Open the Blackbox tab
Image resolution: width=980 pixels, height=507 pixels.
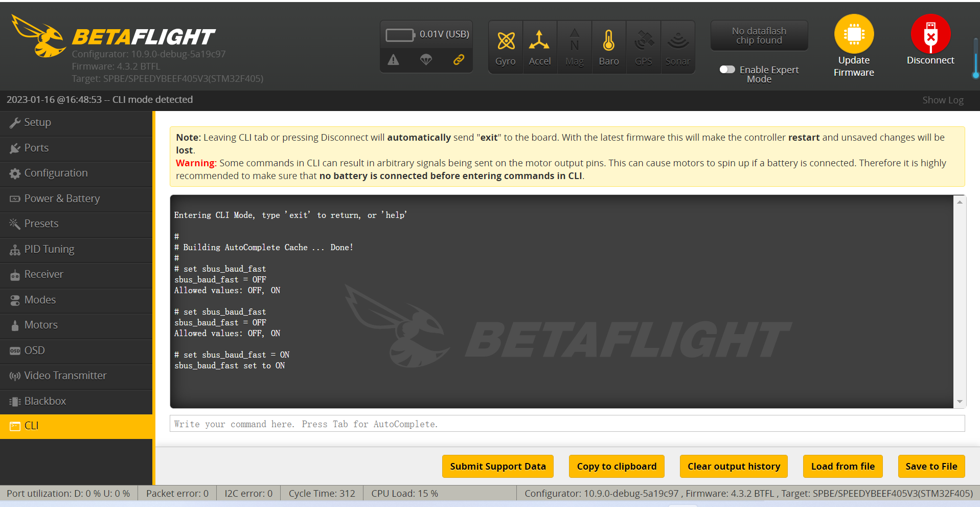pyautogui.click(x=76, y=402)
